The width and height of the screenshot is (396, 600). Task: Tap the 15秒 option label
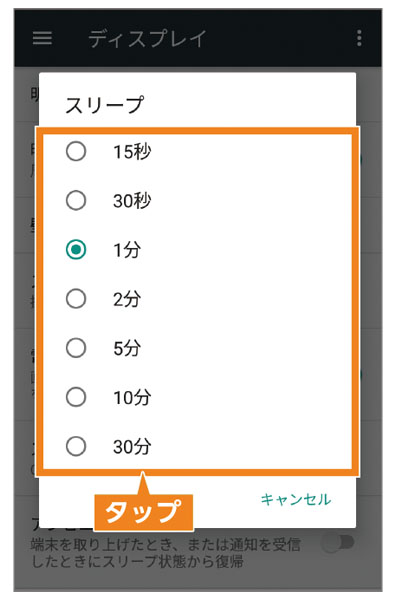132,152
